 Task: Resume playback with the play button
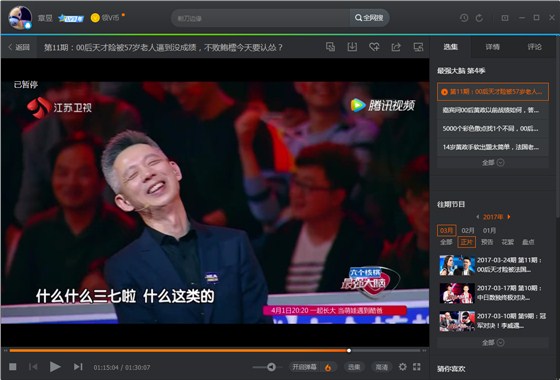pyautogui.click(x=55, y=367)
